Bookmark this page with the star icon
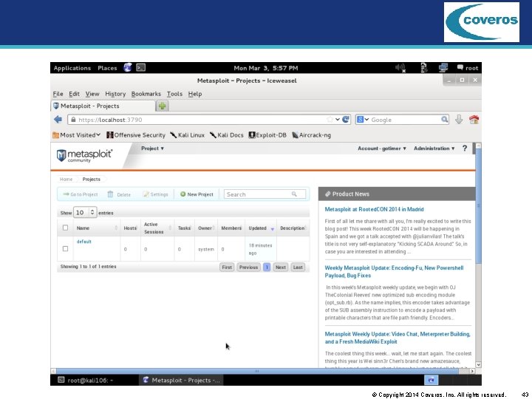The height and width of the screenshot is (399, 532). pyautogui.click(x=330, y=120)
